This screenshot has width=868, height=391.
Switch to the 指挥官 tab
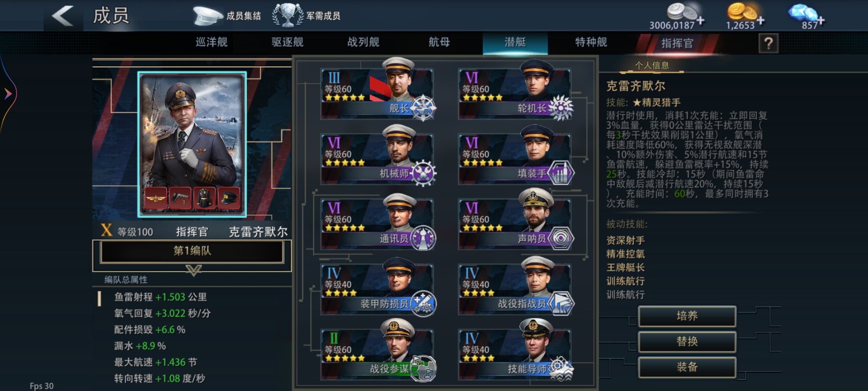[677, 43]
